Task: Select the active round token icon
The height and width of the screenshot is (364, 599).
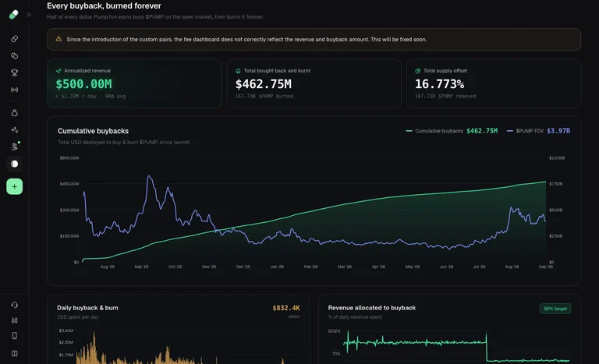Action: point(15,164)
